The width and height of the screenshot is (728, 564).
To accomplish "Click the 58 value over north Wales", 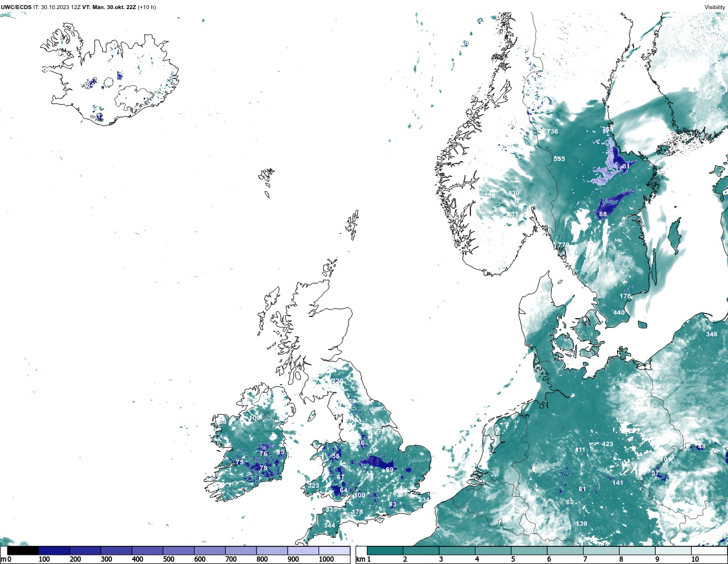I will coord(336,456).
